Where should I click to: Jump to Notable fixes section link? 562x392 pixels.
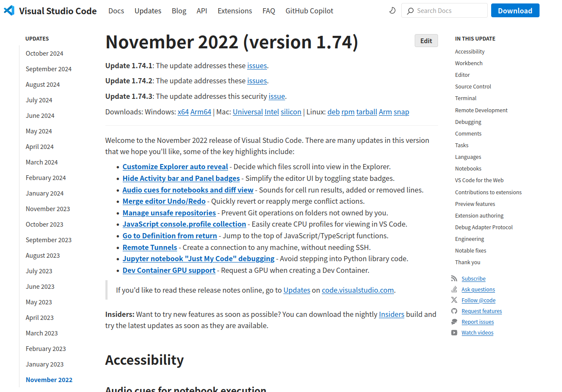(x=470, y=250)
